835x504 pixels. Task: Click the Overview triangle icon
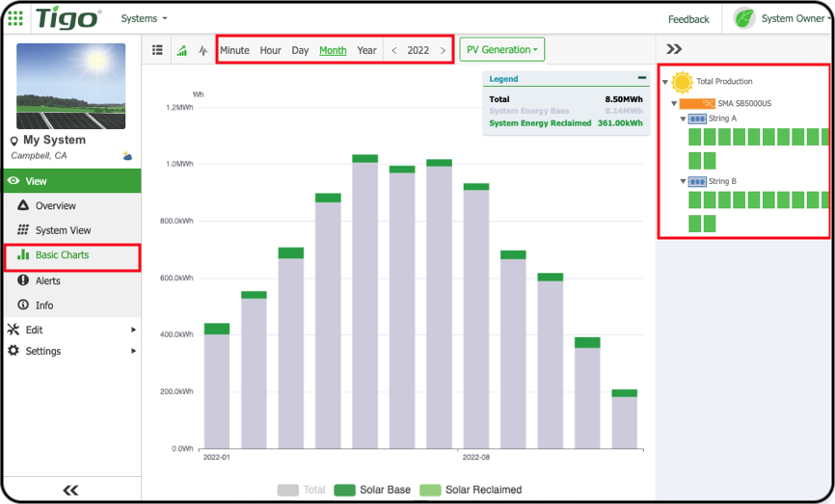(23, 205)
